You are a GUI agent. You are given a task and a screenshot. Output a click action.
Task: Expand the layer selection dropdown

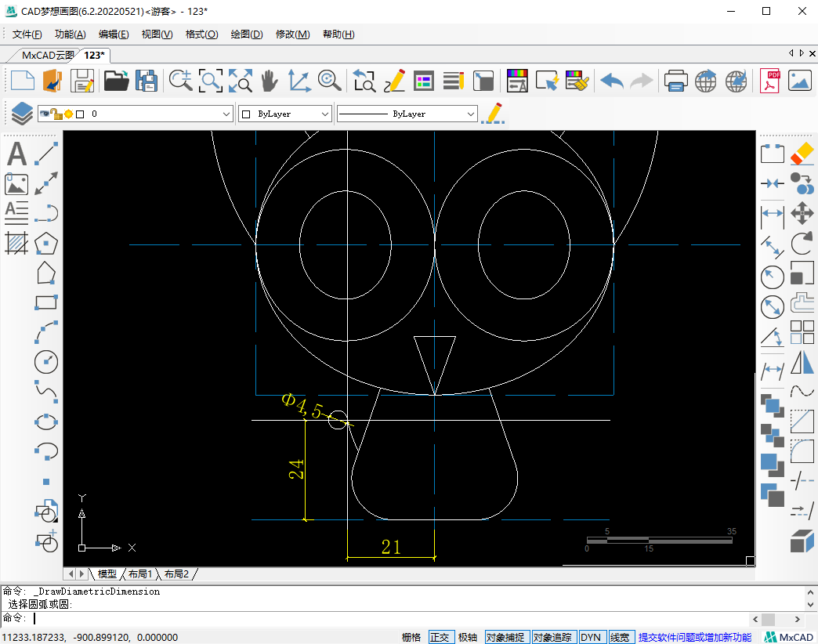[226, 114]
